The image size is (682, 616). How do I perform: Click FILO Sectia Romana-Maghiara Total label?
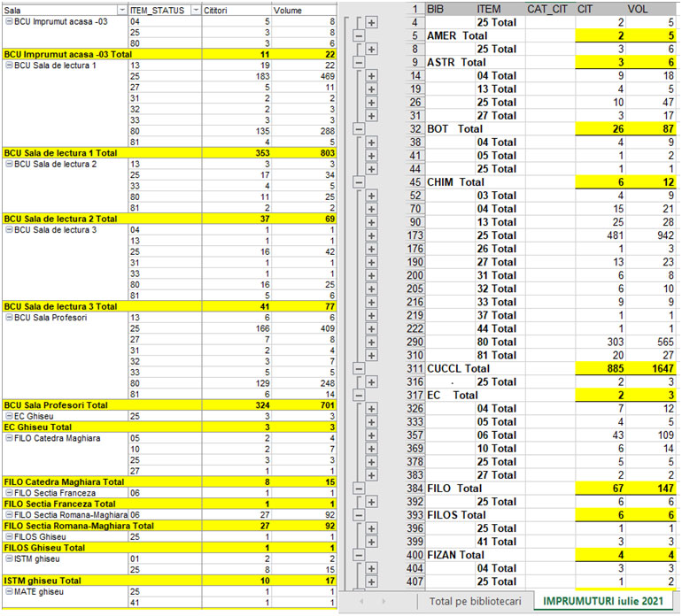79,526
